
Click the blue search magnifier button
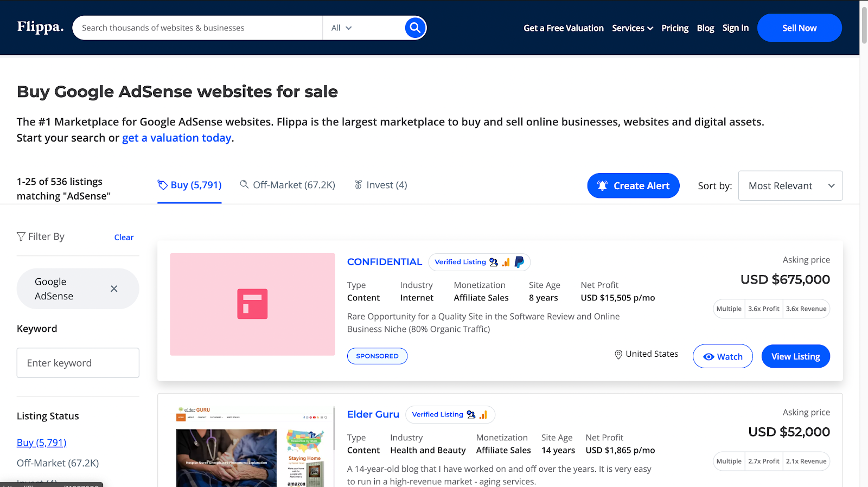415,28
